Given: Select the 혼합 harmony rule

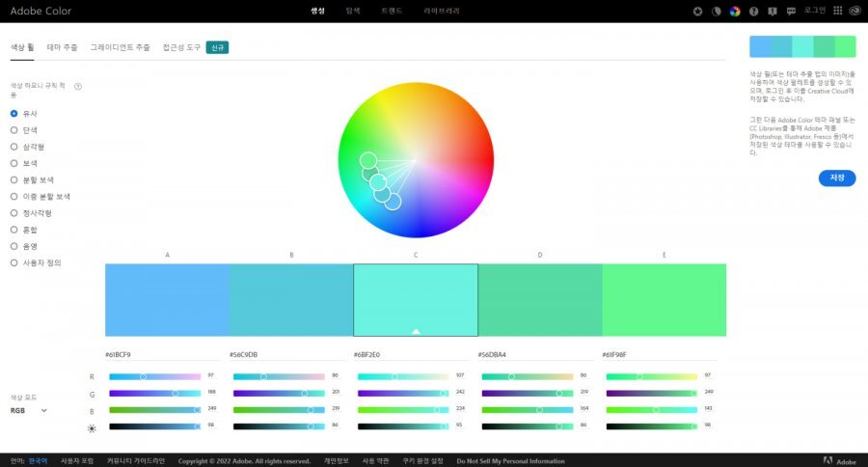Looking at the screenshot, I should point(24,230).
